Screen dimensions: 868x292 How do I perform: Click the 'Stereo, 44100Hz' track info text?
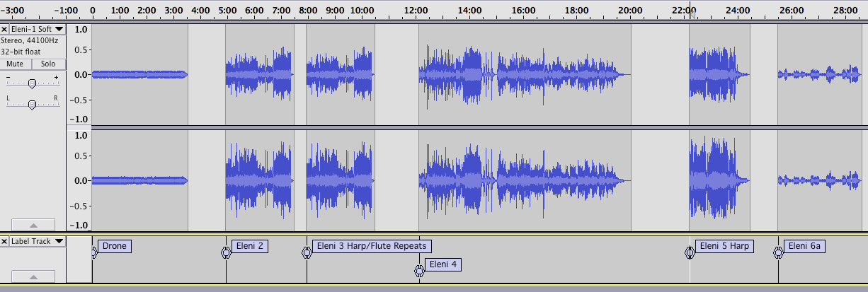click(28, 40)
